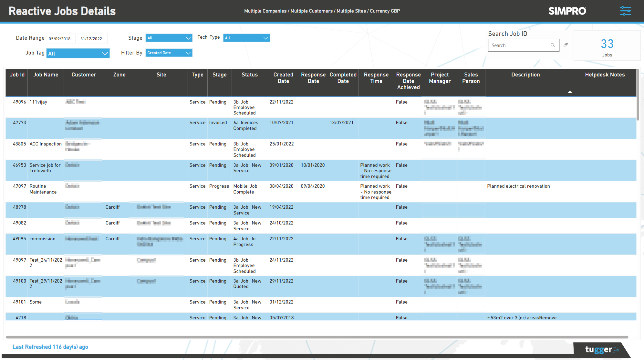644x360 pixels.
Task: Sort by the Status column header
Action: (x=250, y=75)
